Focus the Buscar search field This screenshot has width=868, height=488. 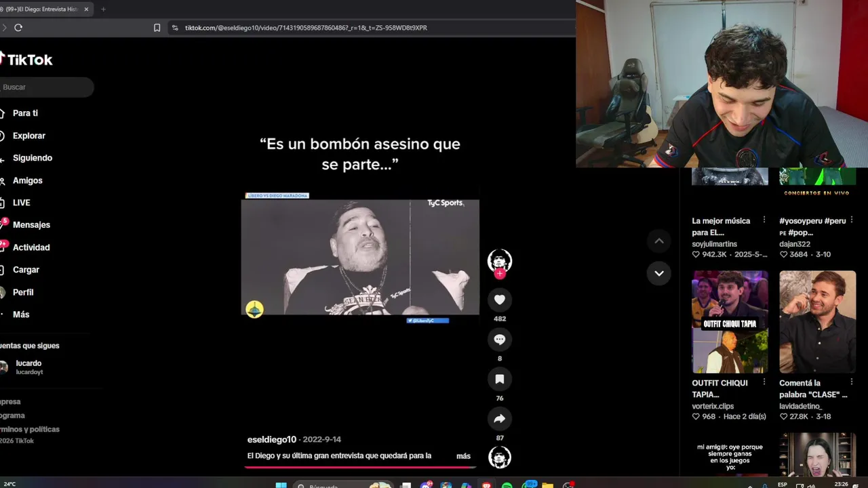(46, 87)
